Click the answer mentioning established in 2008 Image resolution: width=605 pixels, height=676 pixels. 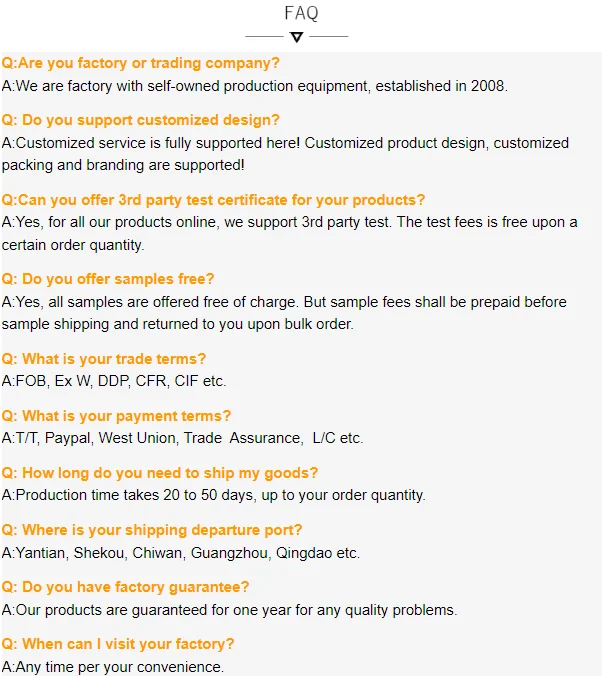(255, 86)
